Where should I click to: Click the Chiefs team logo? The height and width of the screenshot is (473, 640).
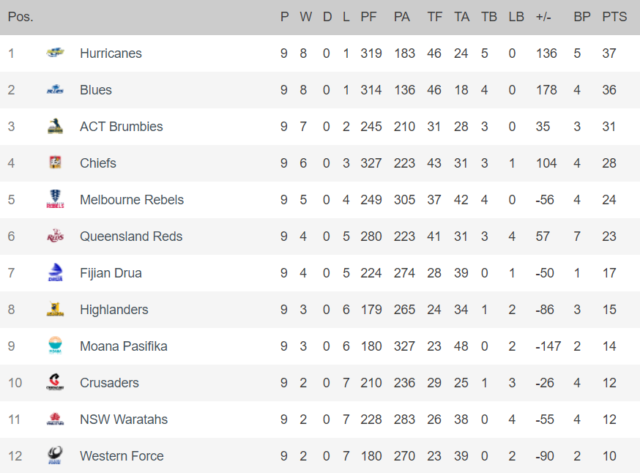pyautogui.click(x=55, y=162)
